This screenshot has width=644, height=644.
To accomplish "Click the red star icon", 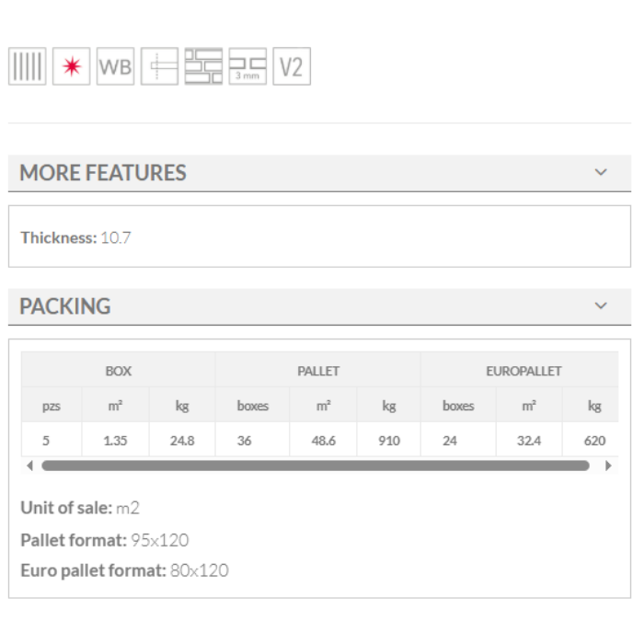I will (x=71, y=67).
